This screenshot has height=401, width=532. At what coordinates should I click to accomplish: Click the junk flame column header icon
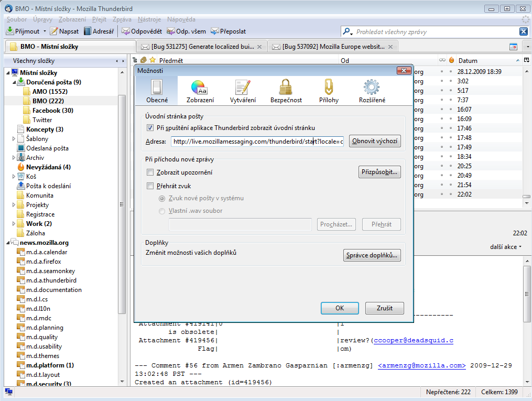451,60
